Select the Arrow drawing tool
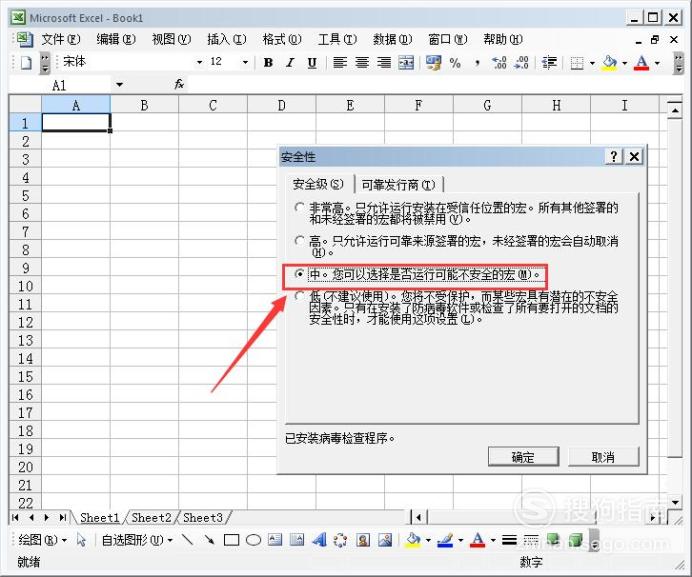This screenshot has height=577, width=692. 209,539
